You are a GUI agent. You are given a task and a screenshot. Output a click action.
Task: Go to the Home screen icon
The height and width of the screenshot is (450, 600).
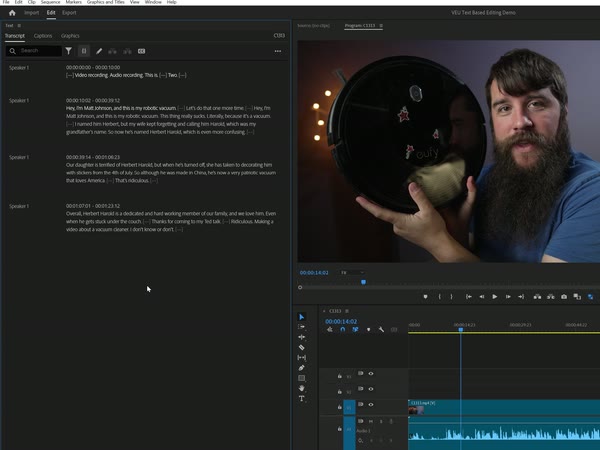12,13
